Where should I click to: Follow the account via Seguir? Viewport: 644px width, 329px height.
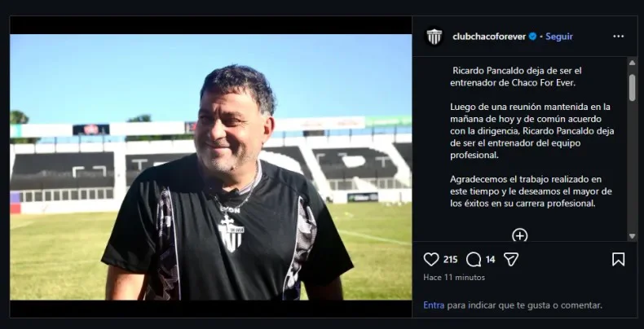pos(559,37)
